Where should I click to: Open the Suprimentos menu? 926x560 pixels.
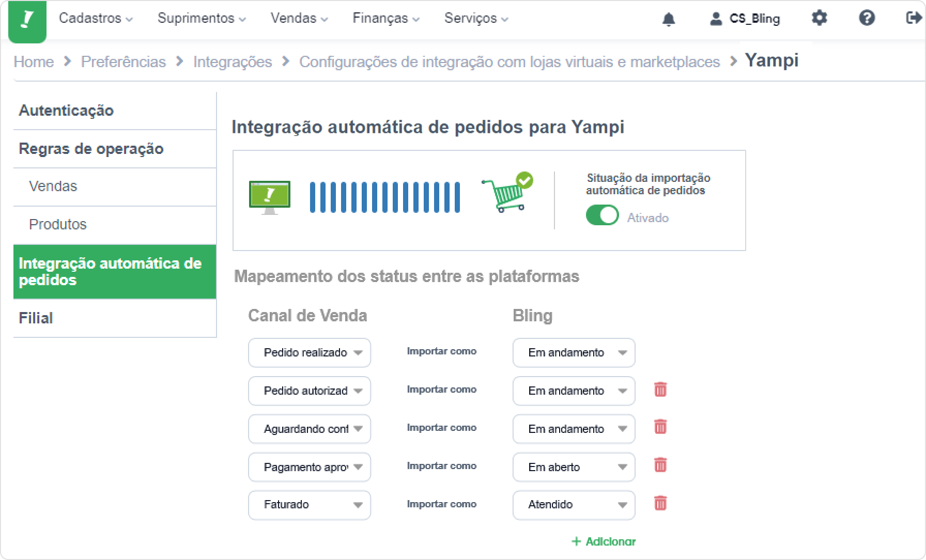(x=202, y=18)
